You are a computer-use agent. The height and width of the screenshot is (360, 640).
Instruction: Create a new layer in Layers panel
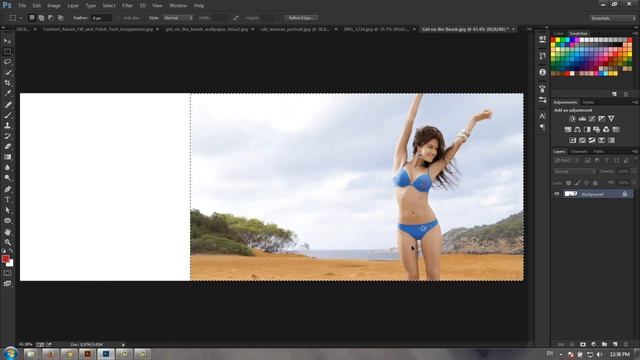click(x=615, y=344)
